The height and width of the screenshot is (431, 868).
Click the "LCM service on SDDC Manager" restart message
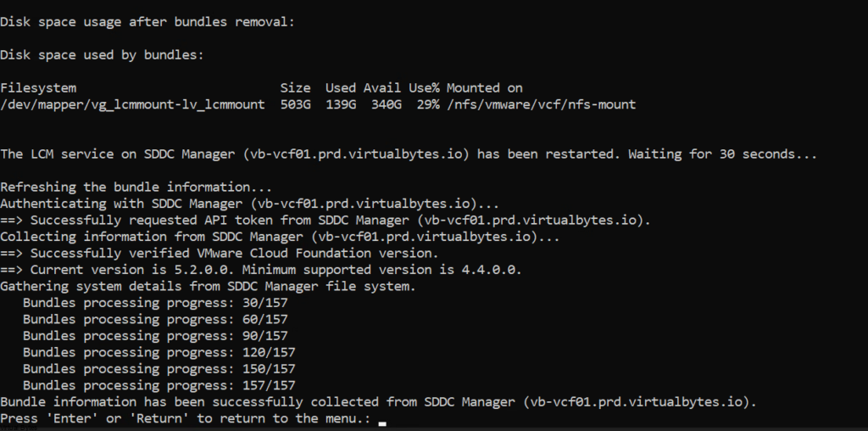pos(409,154)
